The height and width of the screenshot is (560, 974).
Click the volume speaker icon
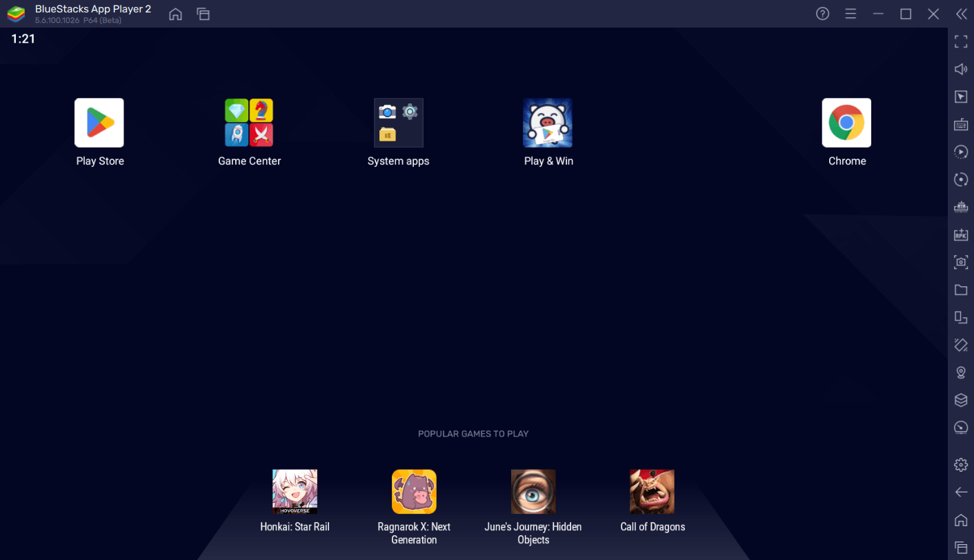[x=961, y=69]
